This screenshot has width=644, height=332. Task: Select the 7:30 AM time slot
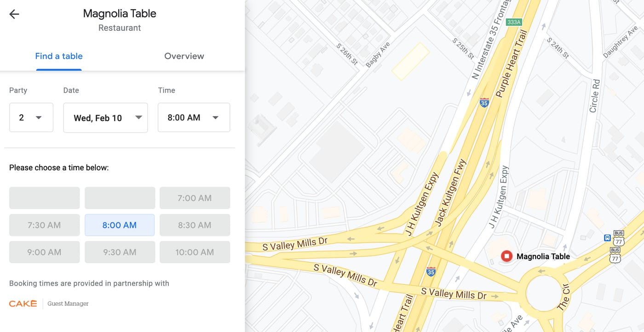click(44, 225)
